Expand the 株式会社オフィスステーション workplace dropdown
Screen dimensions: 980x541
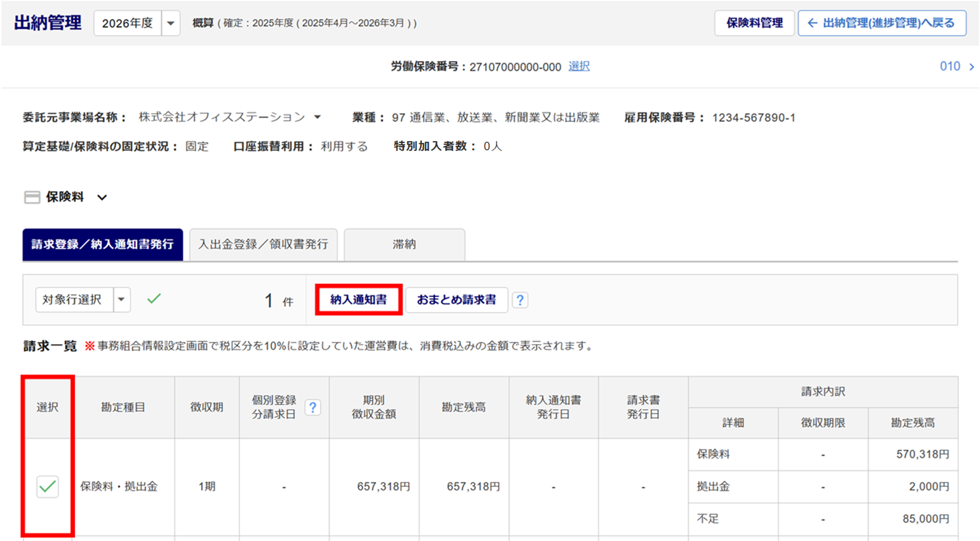318,118
